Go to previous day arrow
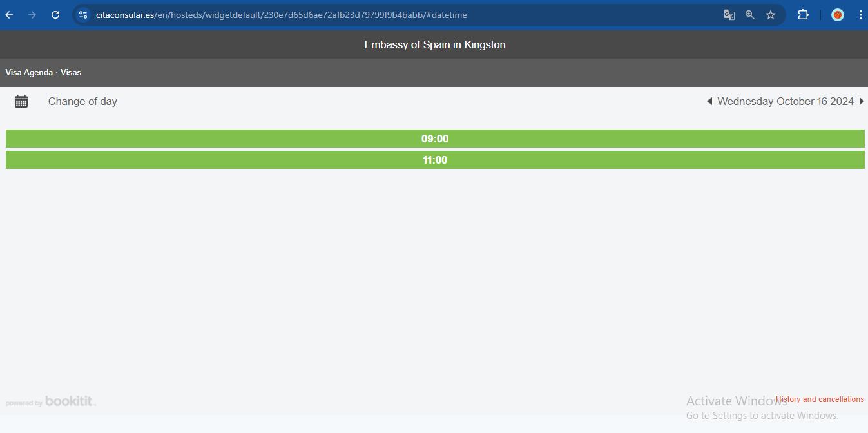This screenshot has height=433, width=868. (709, 101)
